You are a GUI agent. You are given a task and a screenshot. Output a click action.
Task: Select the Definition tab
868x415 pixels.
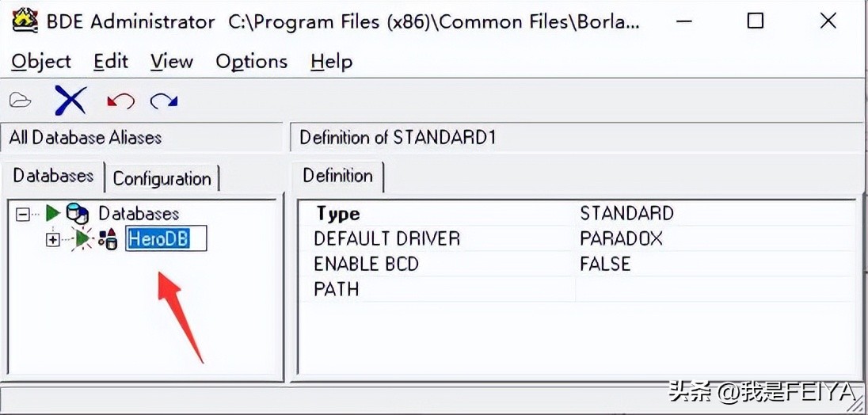coord(337,176)
